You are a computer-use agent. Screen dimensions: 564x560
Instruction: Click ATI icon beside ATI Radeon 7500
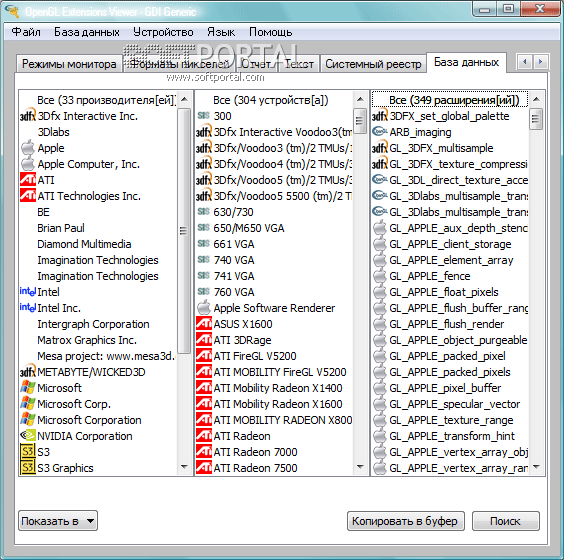[204, 468]
